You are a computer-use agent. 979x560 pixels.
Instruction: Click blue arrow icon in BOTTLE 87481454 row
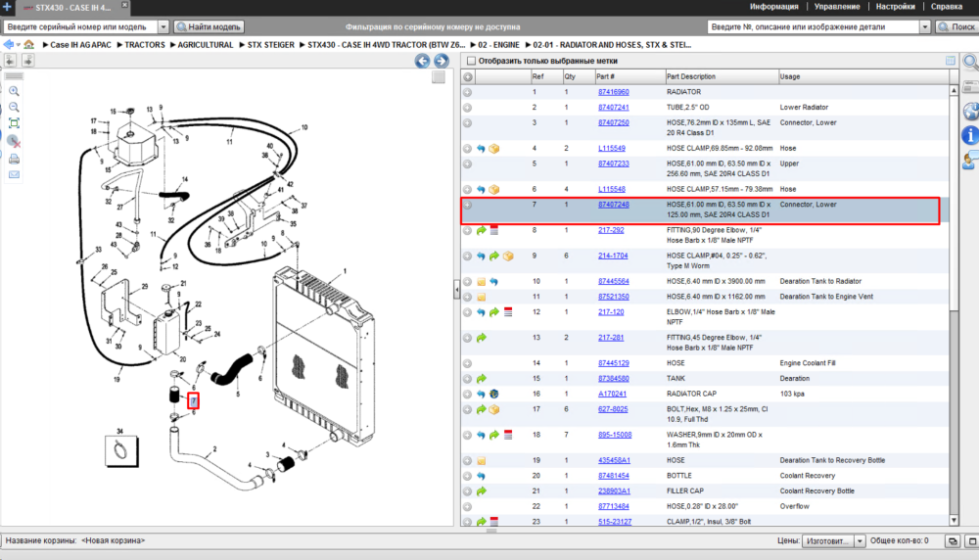tap(481, 476)
